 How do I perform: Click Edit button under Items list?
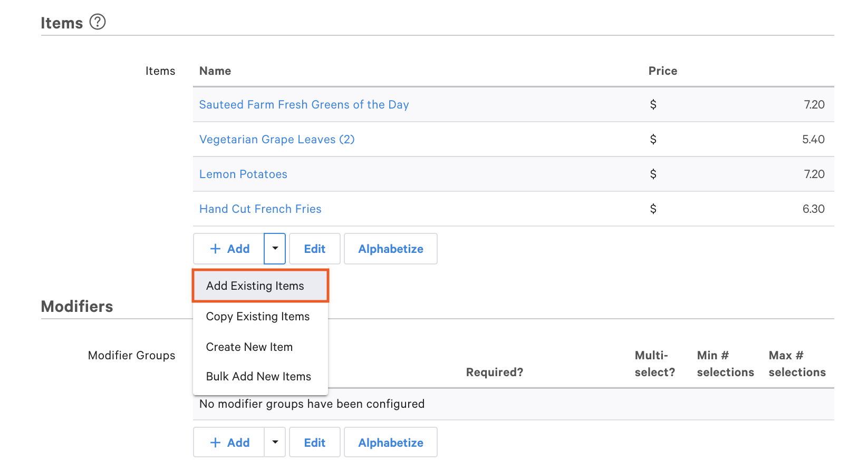[315, 249]
